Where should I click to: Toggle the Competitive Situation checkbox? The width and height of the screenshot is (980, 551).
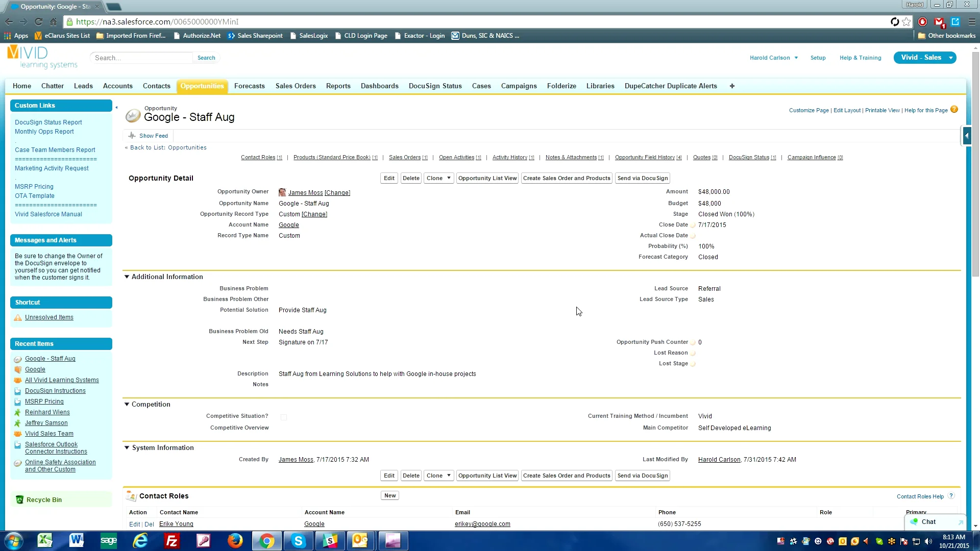284,417
